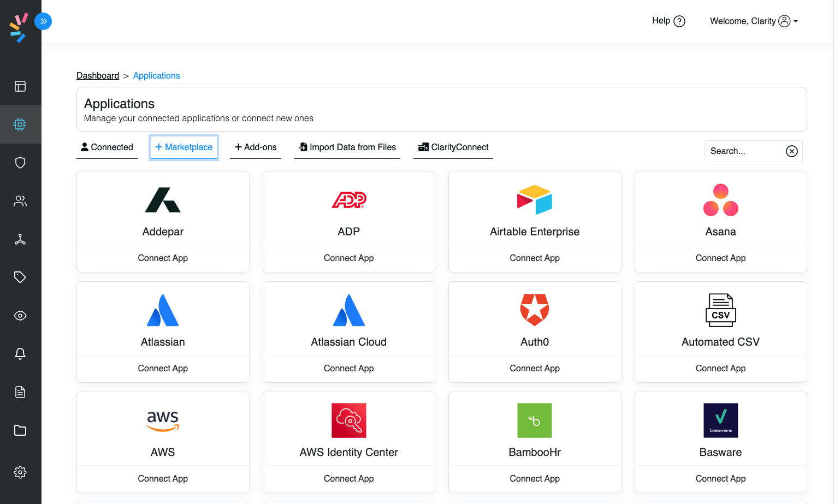
Task: Open the dashboard layout icon in sidebar
Action: click(x=20, y=86)
